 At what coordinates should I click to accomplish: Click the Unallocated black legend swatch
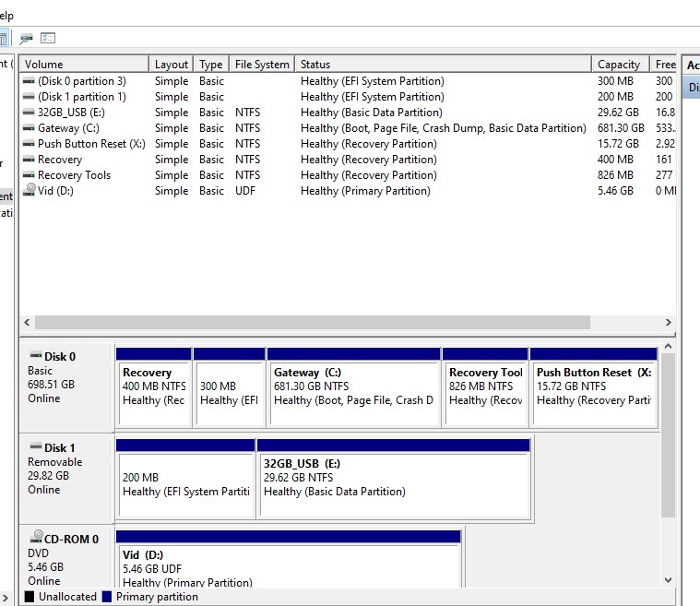coord(30,597)
